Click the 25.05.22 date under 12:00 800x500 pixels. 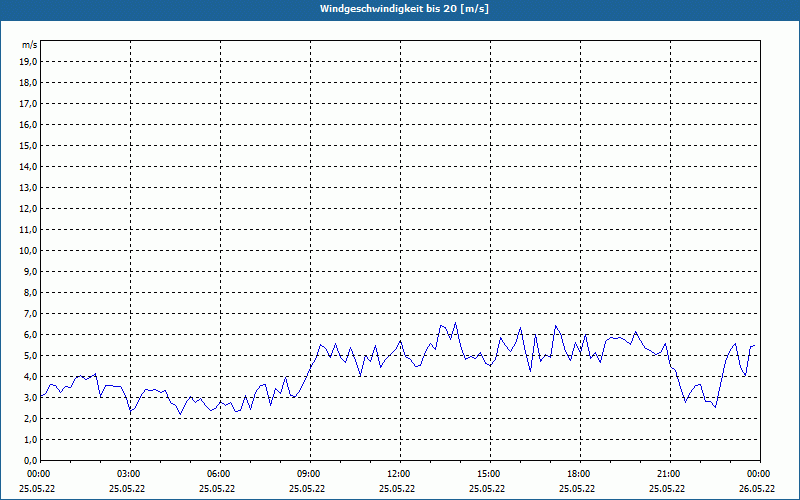pos(397,488)
